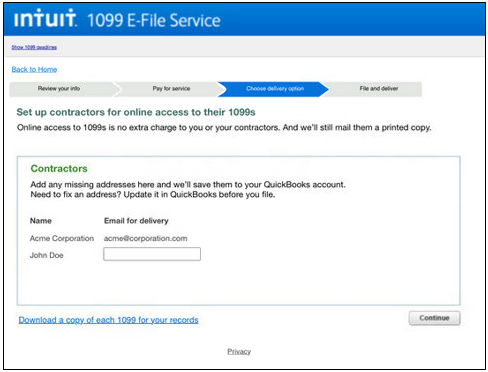Select the Pay for service step
Image resolution: width=488 pixels, height=372 pixels.
[171, 89]
